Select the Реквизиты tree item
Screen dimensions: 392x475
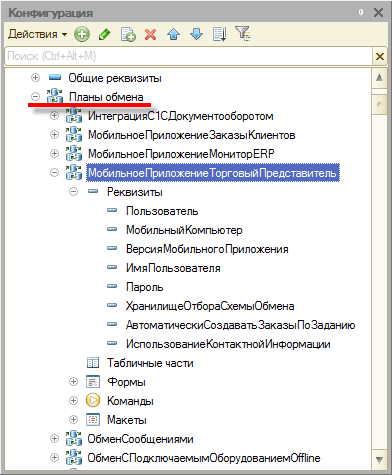135,192
